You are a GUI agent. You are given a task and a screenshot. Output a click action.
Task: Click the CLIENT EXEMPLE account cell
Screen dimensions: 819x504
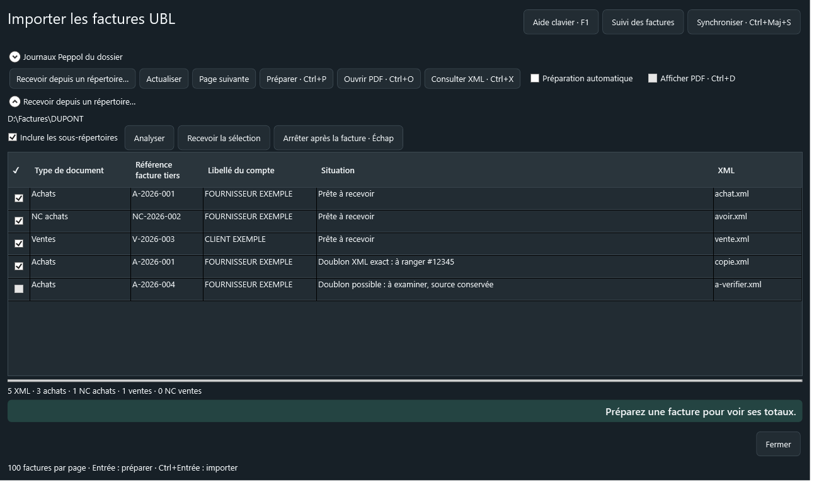click(260, 244)
